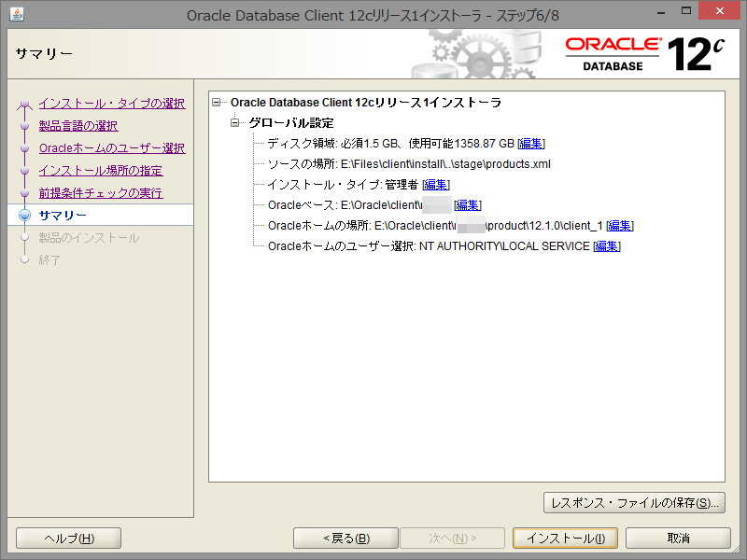
Task: Click the Java icon in the title bar
Action: pos(17,14)
